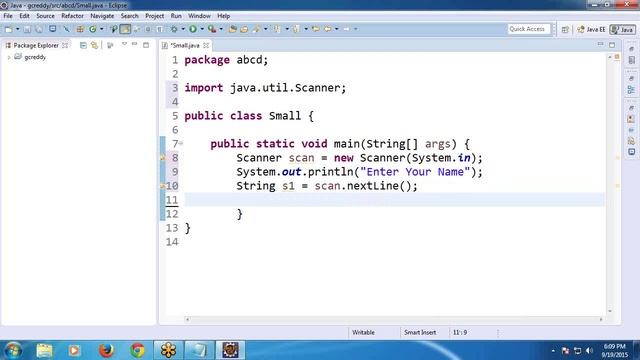
Task: Click the Open Perspective icon
Action: click(565, 29)
